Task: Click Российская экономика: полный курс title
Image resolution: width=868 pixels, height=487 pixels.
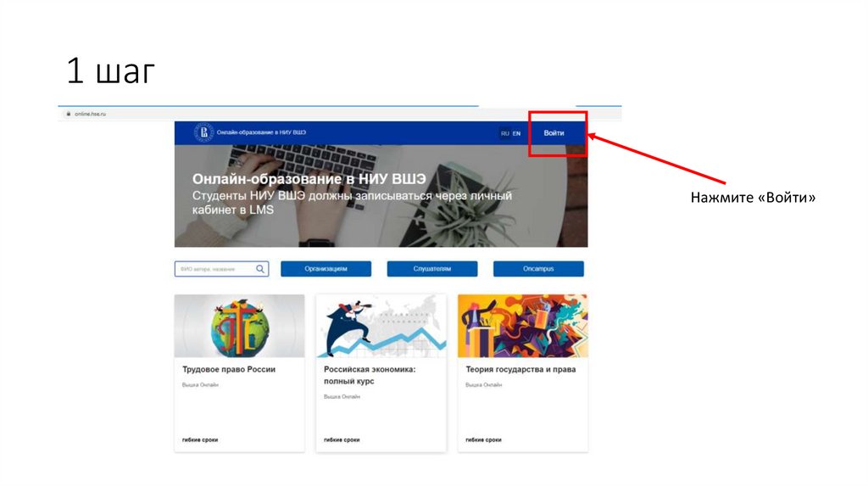Action: [370, 375]
